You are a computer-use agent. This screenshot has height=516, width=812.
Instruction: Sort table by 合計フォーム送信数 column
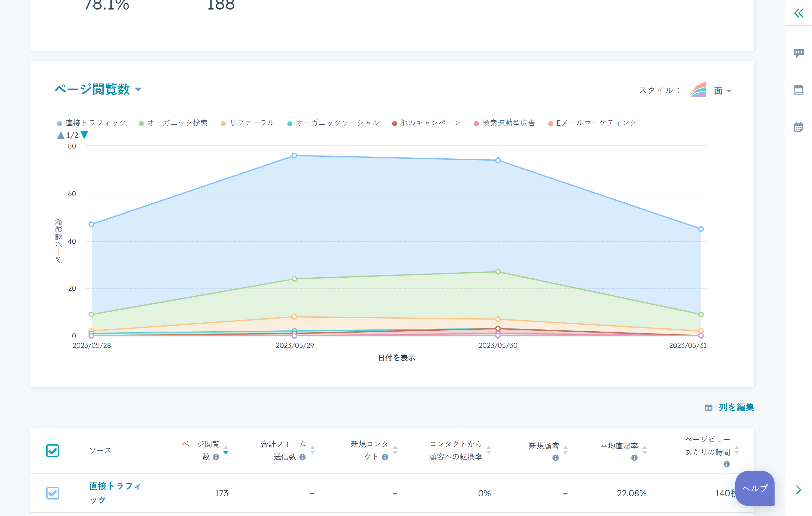click(312, 450)
